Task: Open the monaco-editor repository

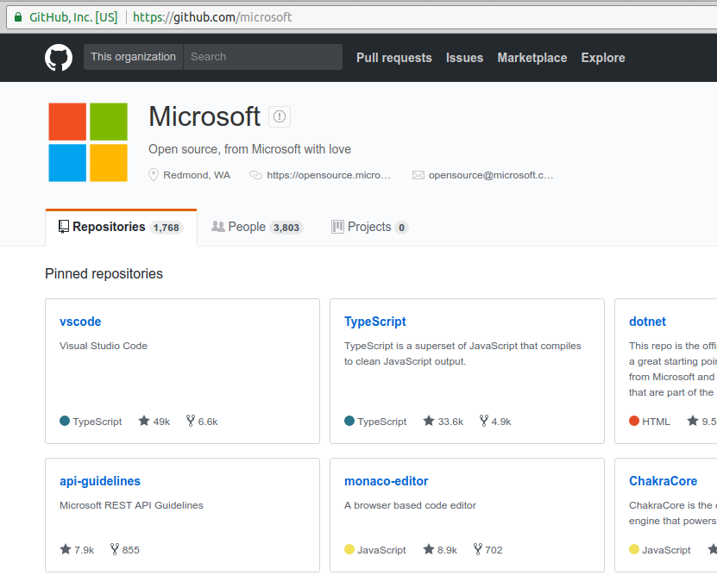Action: point(387,480)
